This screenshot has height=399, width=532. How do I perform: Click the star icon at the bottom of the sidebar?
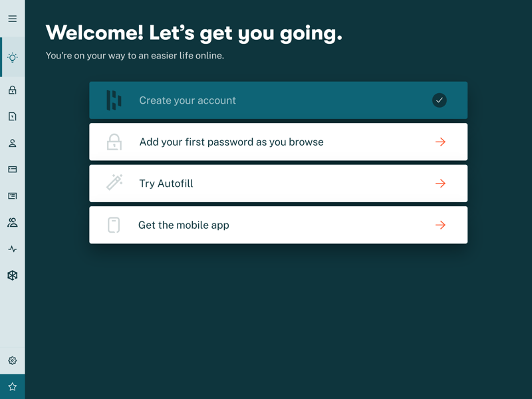[13, 386]
